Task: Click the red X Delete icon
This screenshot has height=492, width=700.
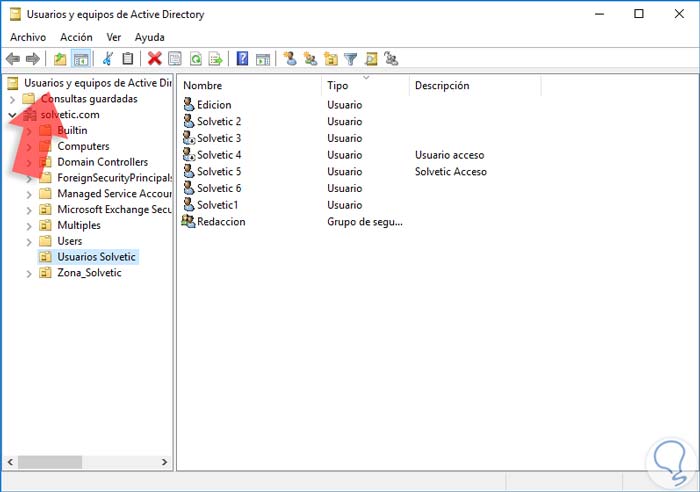Action: click(x=154, y=58)
